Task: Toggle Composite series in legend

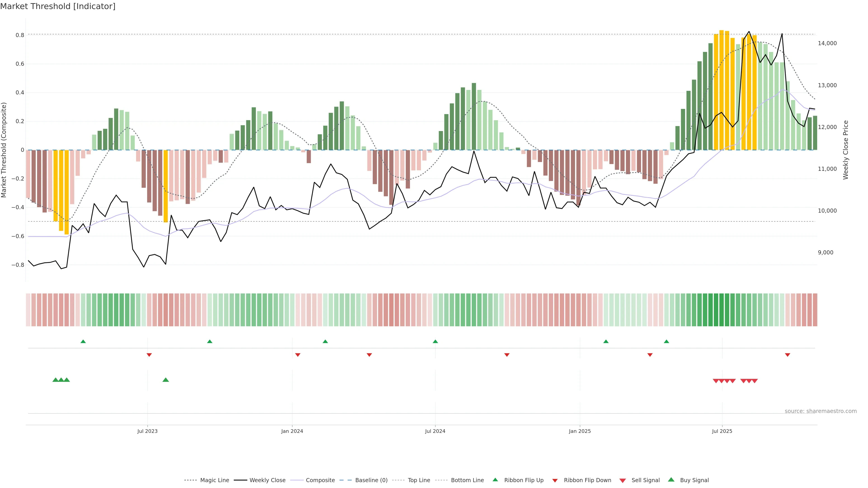Action: (x=320, y=480)
